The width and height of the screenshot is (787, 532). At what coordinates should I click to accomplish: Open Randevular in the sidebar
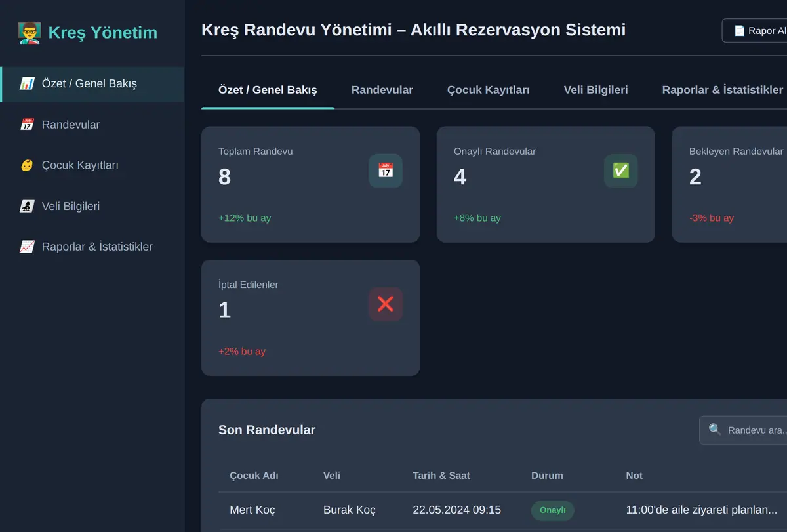pyautogui.click(x=92, y=125)
